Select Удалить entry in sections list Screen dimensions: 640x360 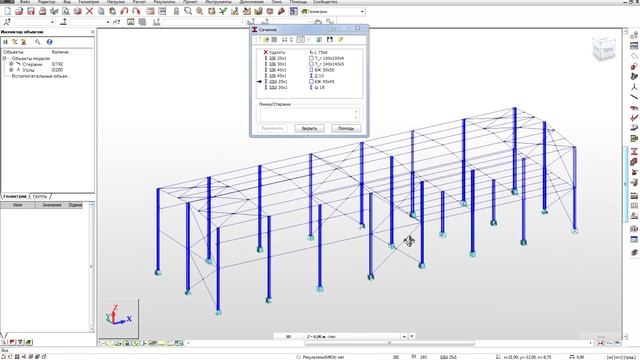274,52
